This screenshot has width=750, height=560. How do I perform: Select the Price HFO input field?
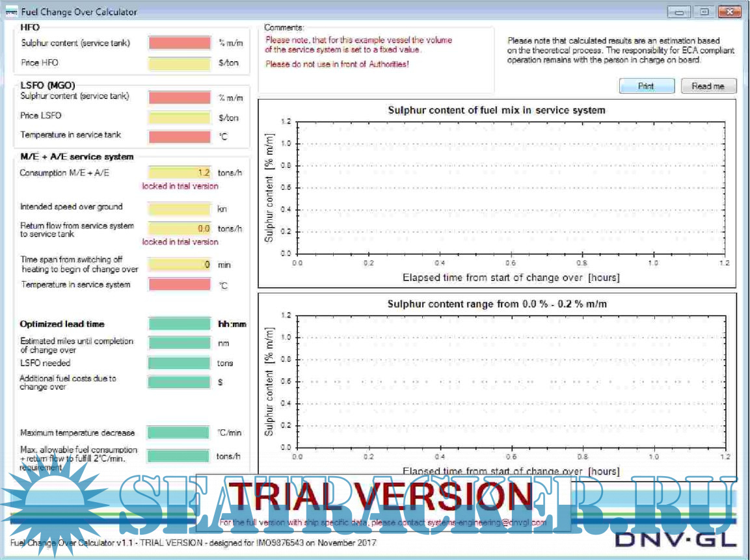point(180,63)
